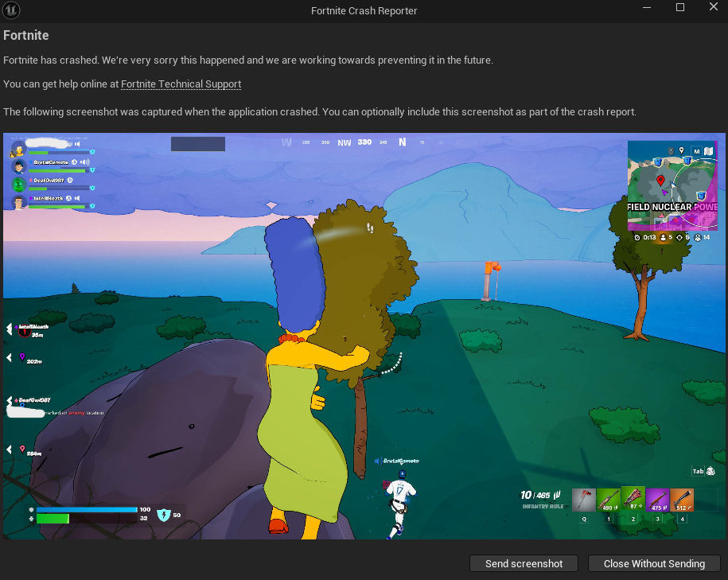The image size is (728, 580).
Task: Click BrutalCamote's green health bar
Action: coord(57,170)
